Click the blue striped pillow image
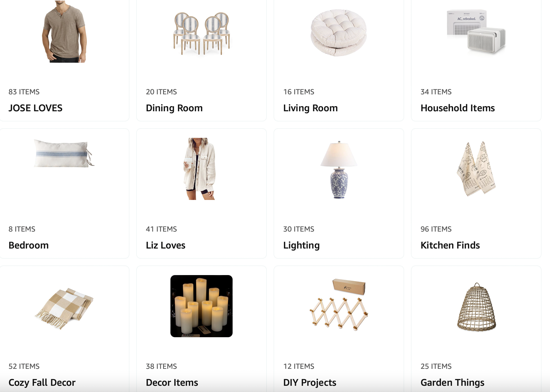This screenshot has height=392, width=550. point(64,153)
